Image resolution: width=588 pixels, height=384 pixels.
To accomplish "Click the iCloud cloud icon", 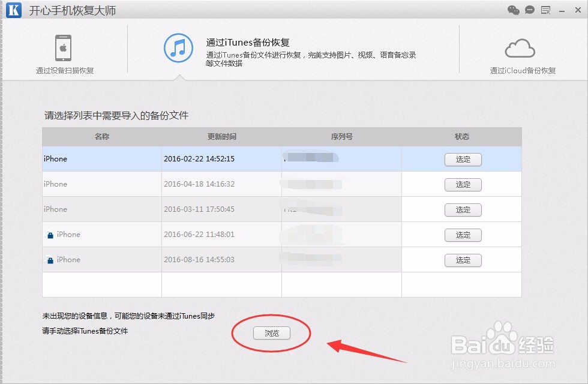I will (520, 48).
